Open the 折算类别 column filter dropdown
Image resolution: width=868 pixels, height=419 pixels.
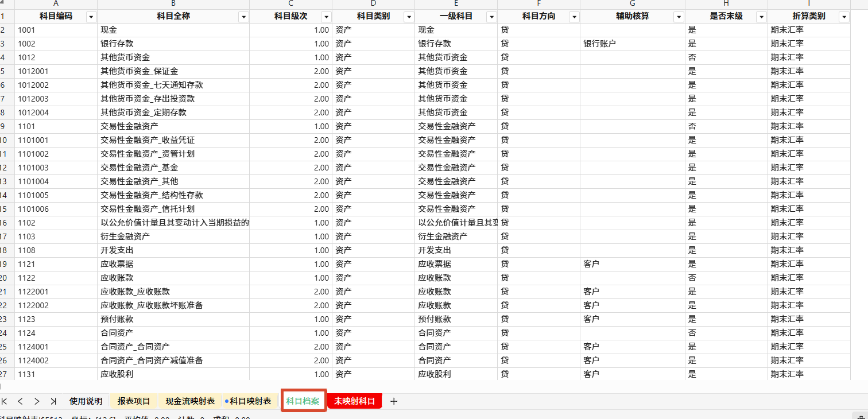click(844, 17)
